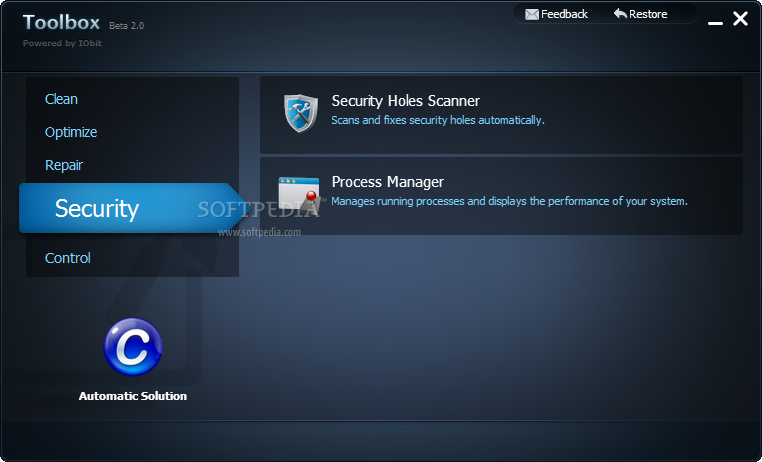Open Process Manager title
The height and width of the screenshot is (462, 762).
(x=387, y=182)
